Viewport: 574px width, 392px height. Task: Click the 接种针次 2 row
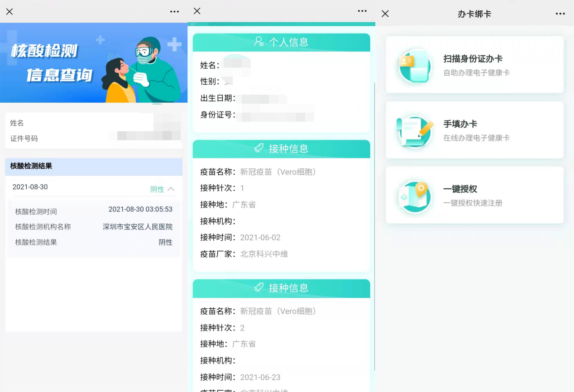[282, 328]
